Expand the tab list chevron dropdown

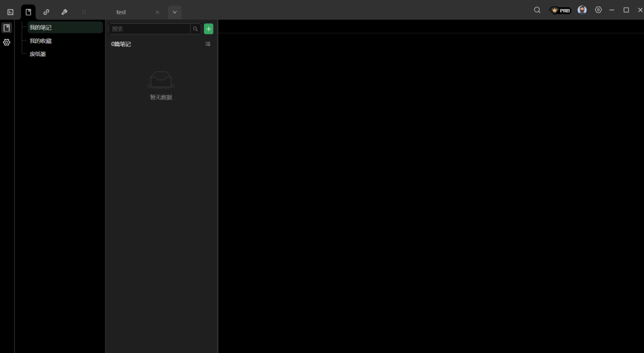(175, 13)
